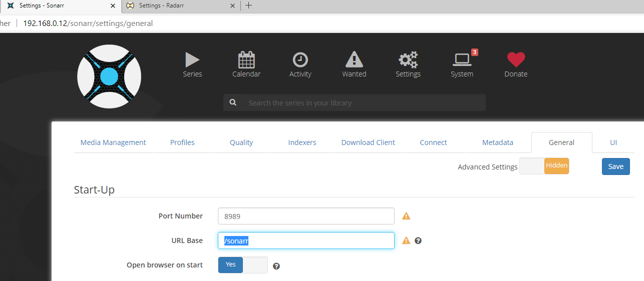The height and width of the screenshot is (281, 644).
Task: Click the URL Base label
Action: click(187, 240)
